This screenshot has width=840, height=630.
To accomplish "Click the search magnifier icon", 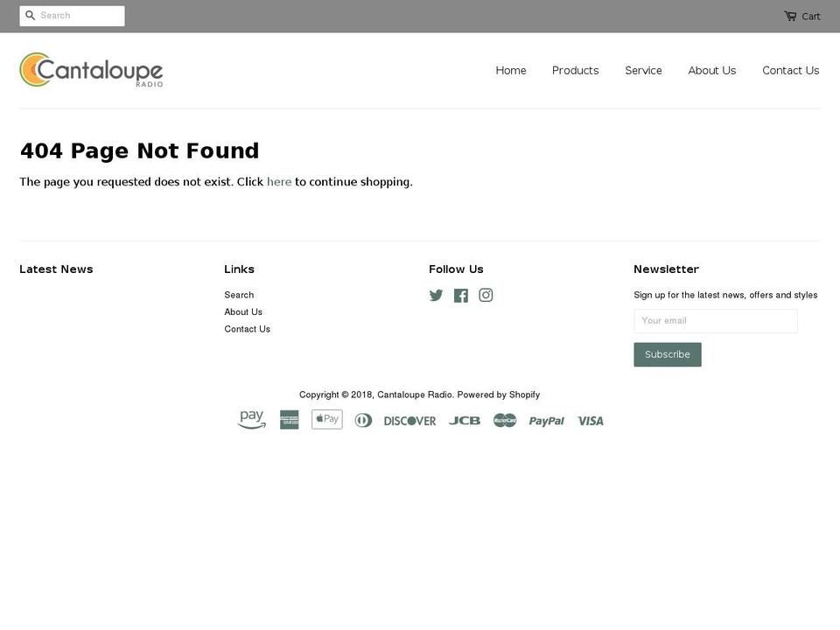I will click(x=30, y=16).
